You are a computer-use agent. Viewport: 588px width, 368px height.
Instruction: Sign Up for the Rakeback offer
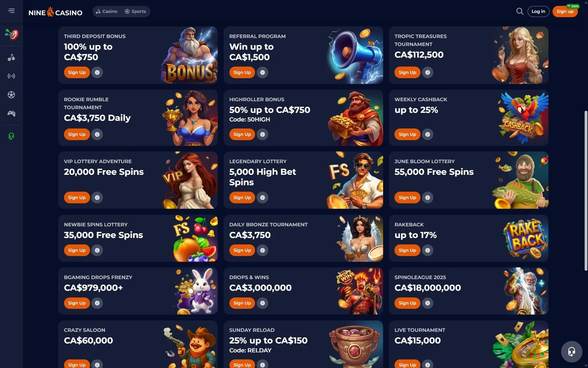407,250
